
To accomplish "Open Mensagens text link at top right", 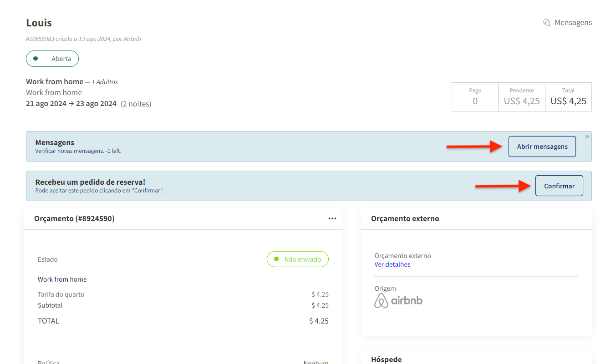I will tap(573, 22).
